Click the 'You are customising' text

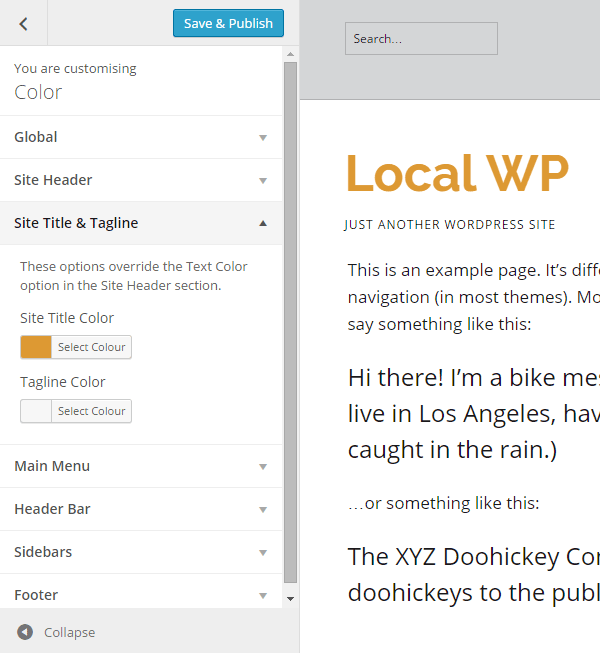click(x=75, y=68)
